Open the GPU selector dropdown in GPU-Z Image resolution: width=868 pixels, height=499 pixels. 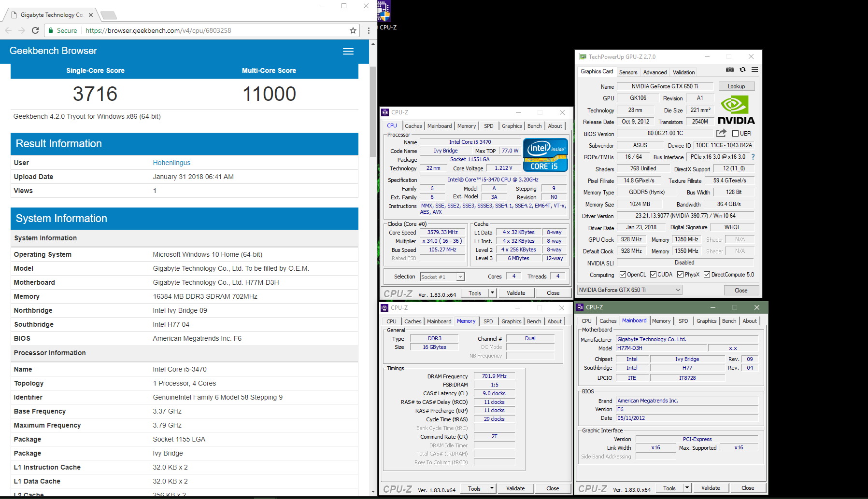[x=630, y=290]
